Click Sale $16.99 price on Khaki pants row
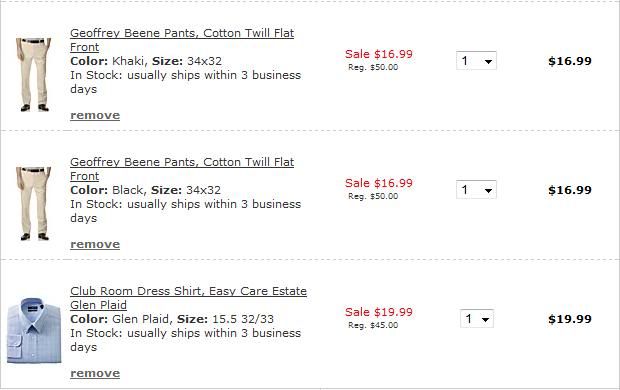Viewport: 620px width, 390px height. (x=379, y=54)
